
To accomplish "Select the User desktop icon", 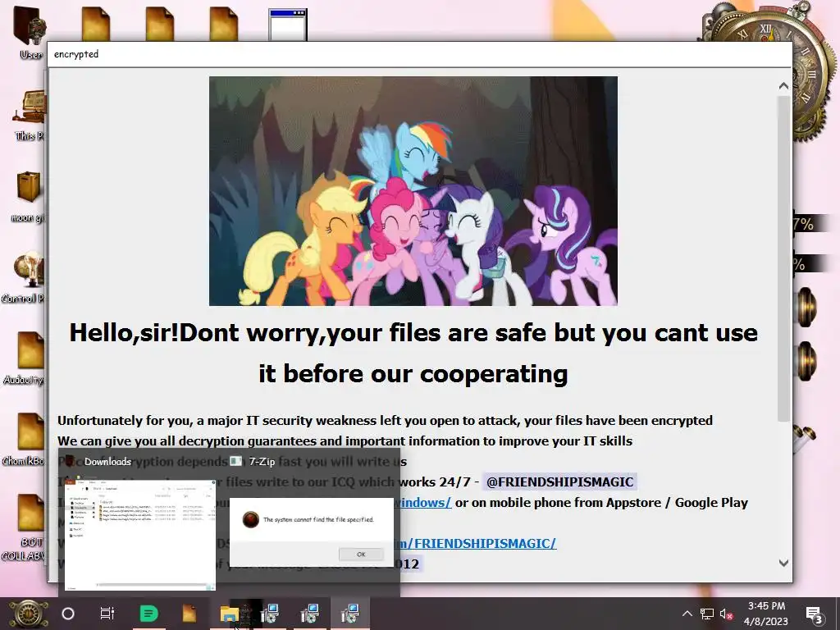I will pyautogui.click(x=30, y=32).
